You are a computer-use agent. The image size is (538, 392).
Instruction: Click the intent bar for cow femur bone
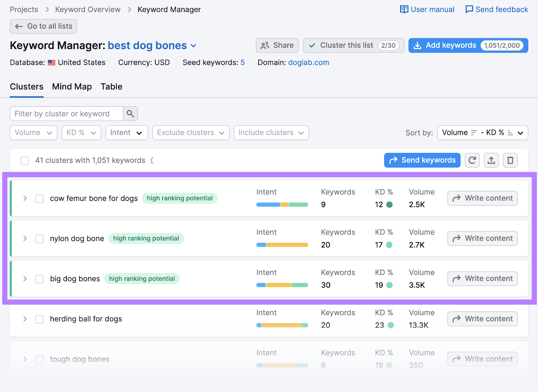coord(282,205)
